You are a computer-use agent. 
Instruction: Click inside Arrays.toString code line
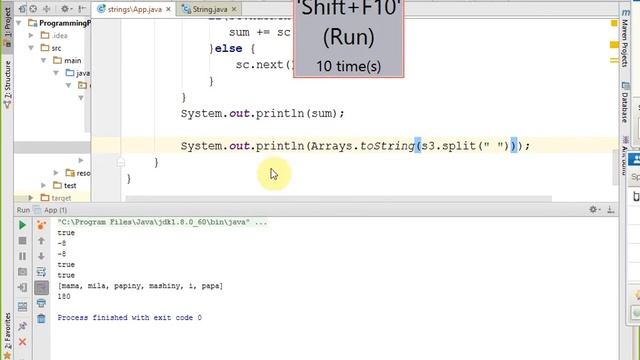tap(355, 146)
